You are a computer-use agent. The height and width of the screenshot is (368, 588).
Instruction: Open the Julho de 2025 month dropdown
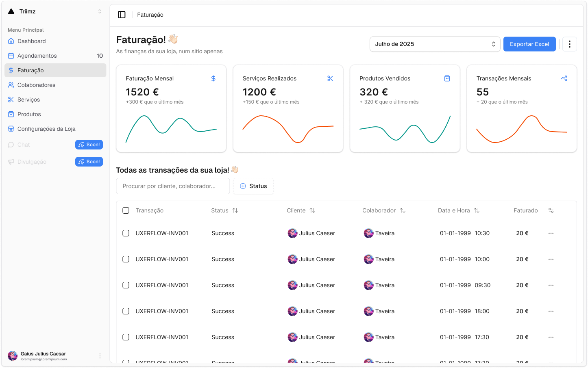(x=435, y=44)
